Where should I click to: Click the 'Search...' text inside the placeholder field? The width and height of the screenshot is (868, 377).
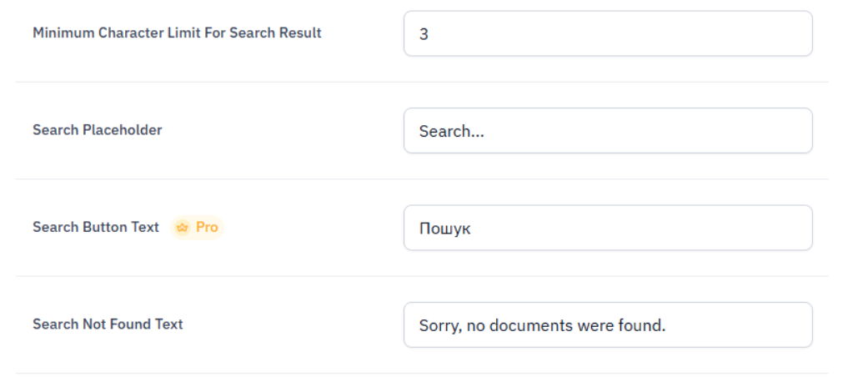pyautogui.click(x=450, y=132)
